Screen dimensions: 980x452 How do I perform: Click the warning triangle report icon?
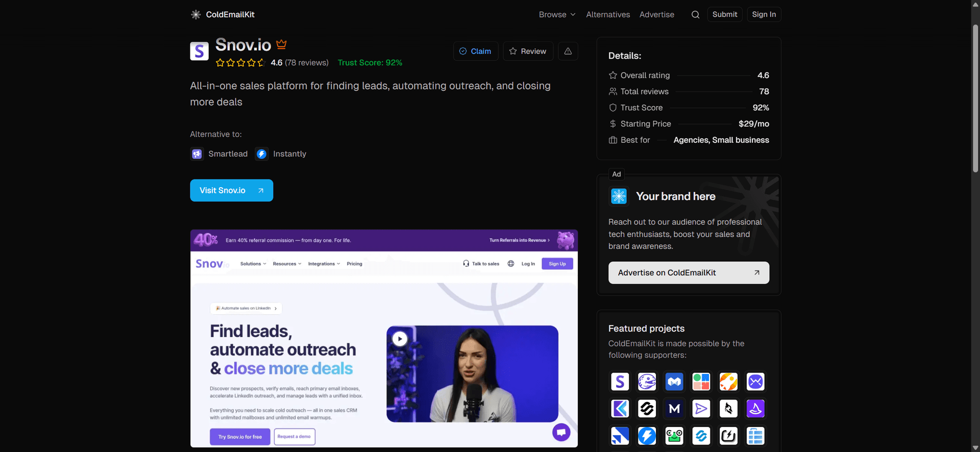[568, 51]
